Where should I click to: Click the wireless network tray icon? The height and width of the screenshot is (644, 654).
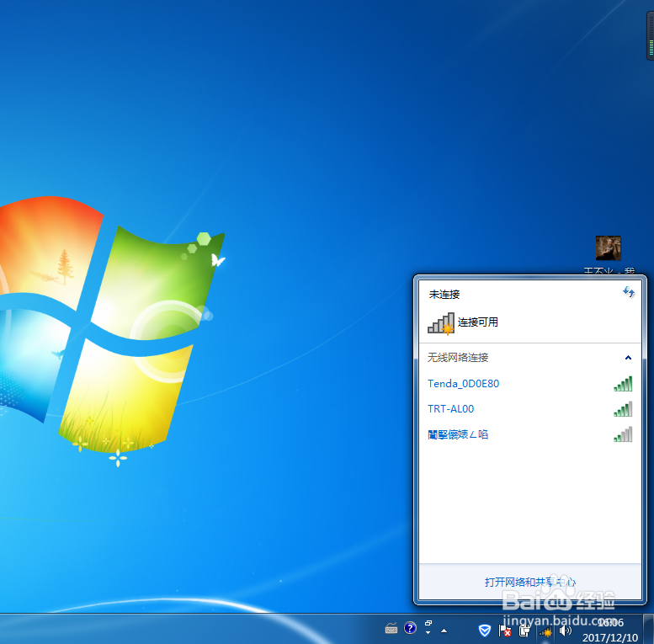click(x=545, y=632)
